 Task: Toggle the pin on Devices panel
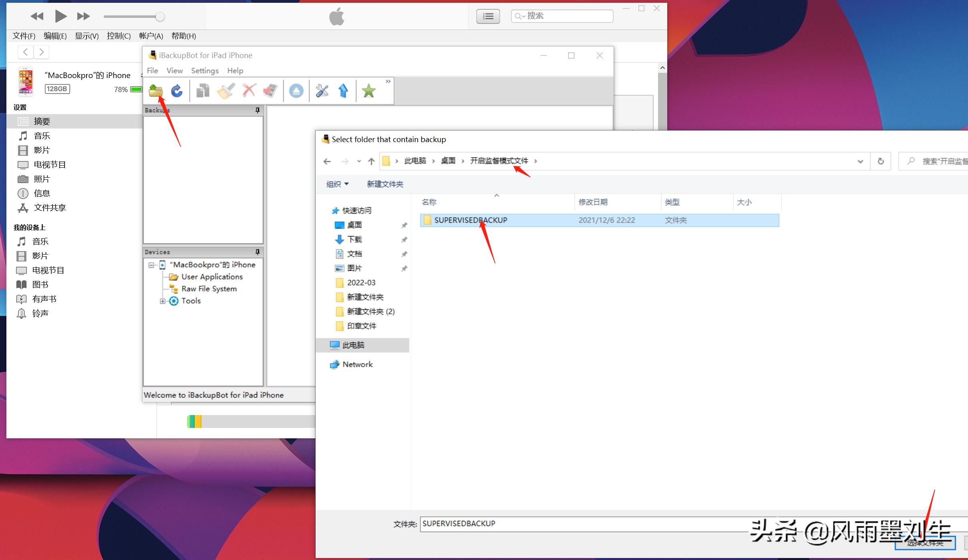258,252
